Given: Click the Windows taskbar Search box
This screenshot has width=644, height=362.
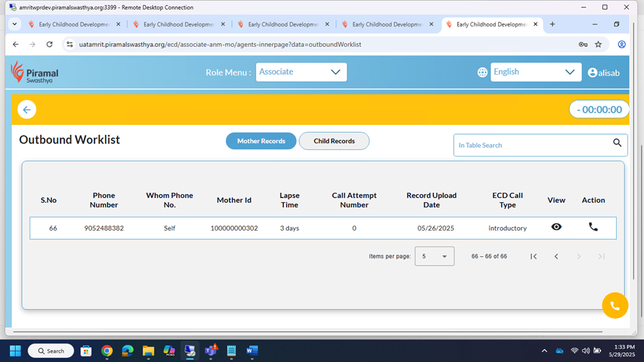Looking at the screenshot, I should [x=51, y=351].
